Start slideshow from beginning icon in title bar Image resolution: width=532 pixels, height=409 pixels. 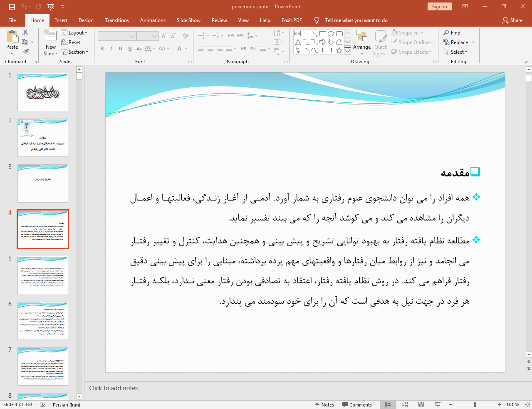tap(51, 7)
